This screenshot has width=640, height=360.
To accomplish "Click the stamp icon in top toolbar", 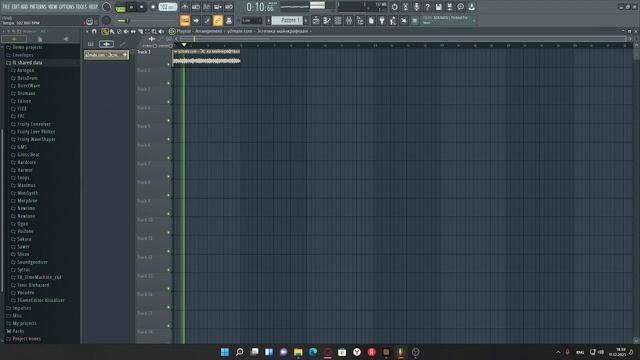I will point(229,20).
